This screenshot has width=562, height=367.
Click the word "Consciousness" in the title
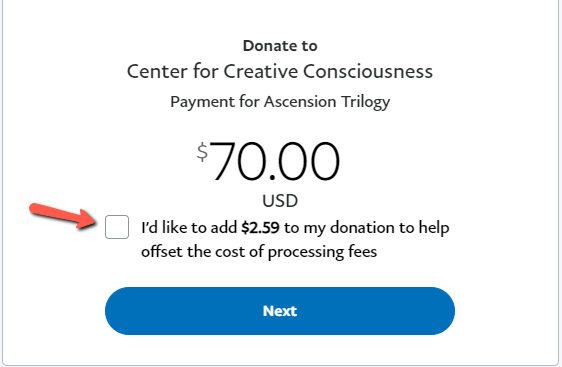pos(368,71)
